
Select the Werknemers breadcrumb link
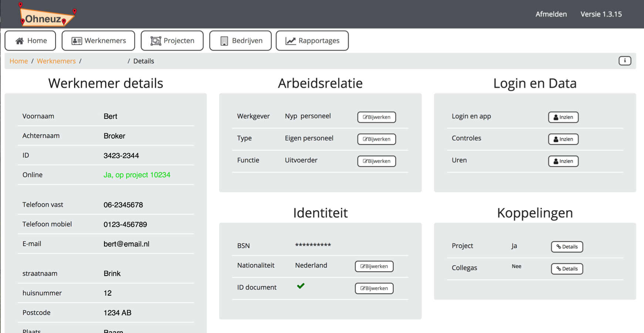pos(56,61)
